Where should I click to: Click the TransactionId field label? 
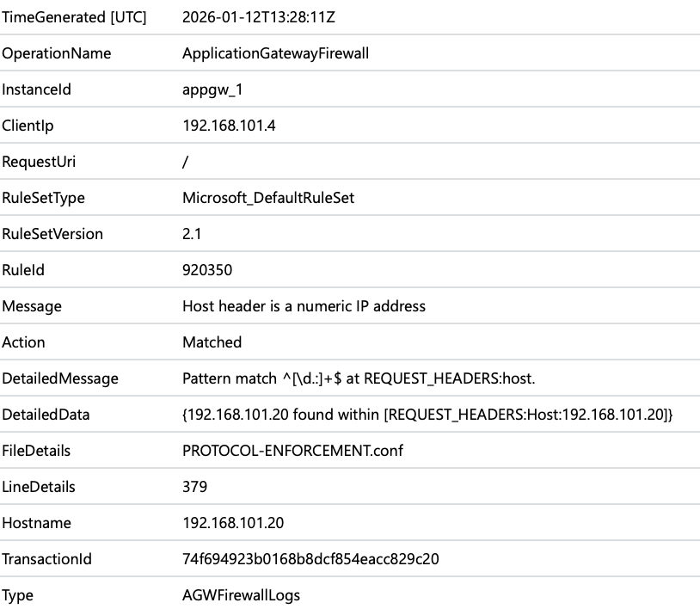pos(46,559)
